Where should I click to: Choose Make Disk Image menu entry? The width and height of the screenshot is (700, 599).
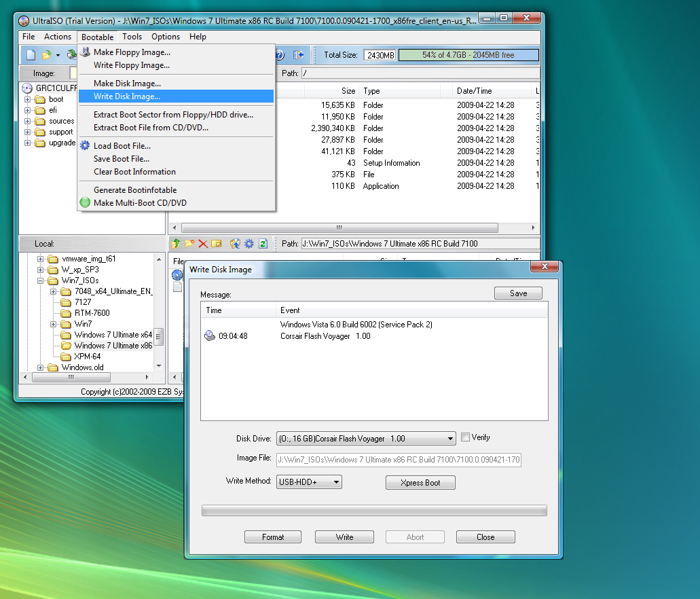(x=177, y=83)
